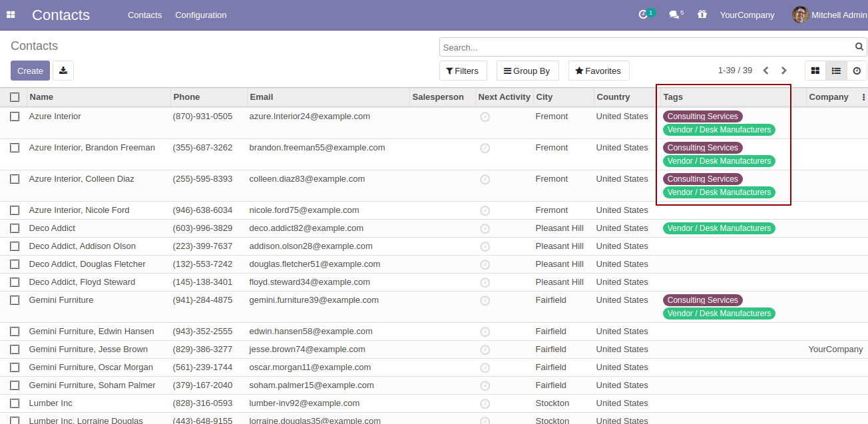Viewport: 868px width, 424px height.
Task: Open Mitchell Admin user menu
Action: 829,15
